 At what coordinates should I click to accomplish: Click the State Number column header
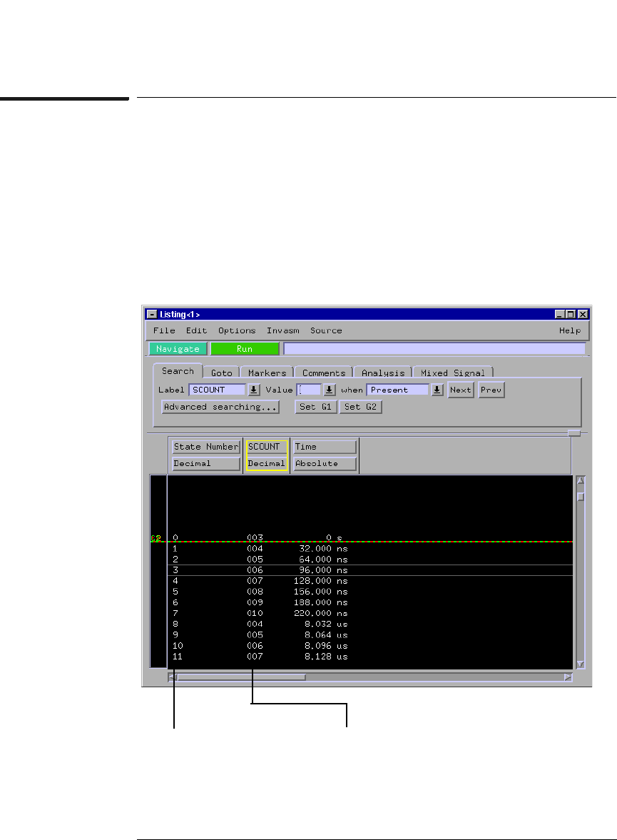(205, 447)
